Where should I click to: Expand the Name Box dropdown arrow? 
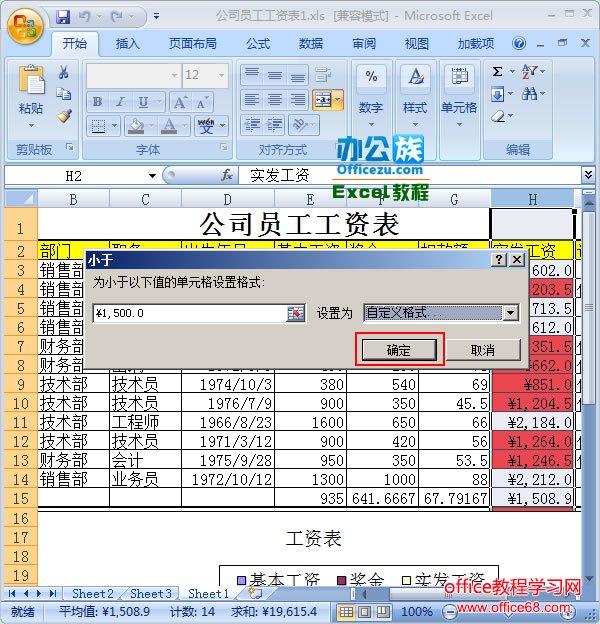pyautogui.click(x=152, y=176)
